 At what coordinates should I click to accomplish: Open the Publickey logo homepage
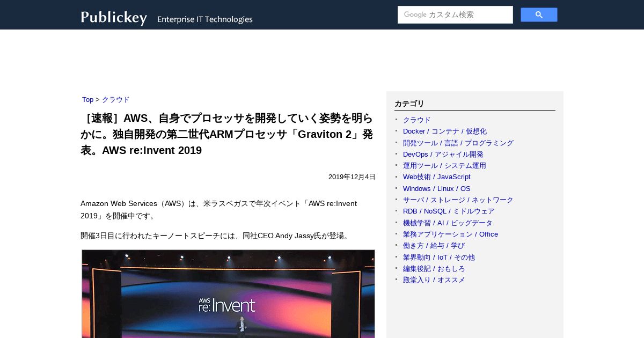[114, 17]
